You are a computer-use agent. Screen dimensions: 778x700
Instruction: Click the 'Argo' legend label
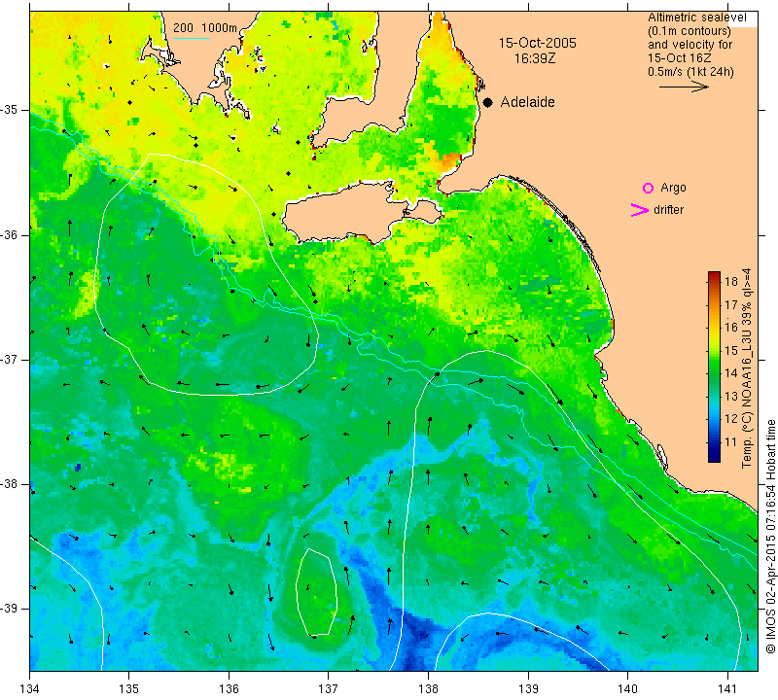point(673,188)
